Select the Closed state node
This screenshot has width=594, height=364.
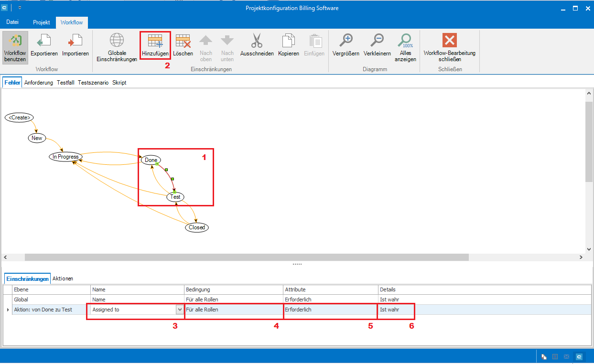(x=197, y=227)
